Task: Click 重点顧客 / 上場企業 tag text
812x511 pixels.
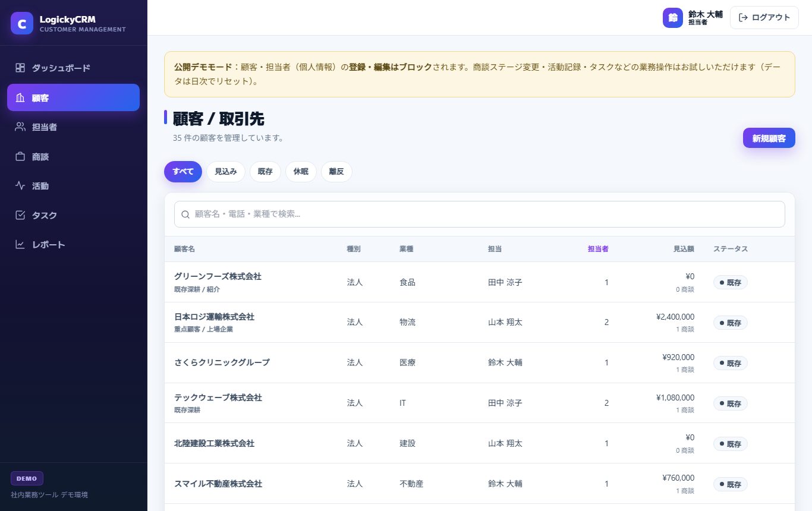Action: (x=203, y=329)
